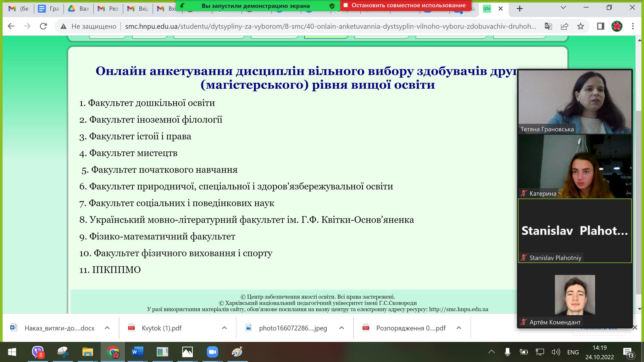644x362 pixels.
Task: Open Факультет фізичного виховання і спорту
Action: [183, 253]
